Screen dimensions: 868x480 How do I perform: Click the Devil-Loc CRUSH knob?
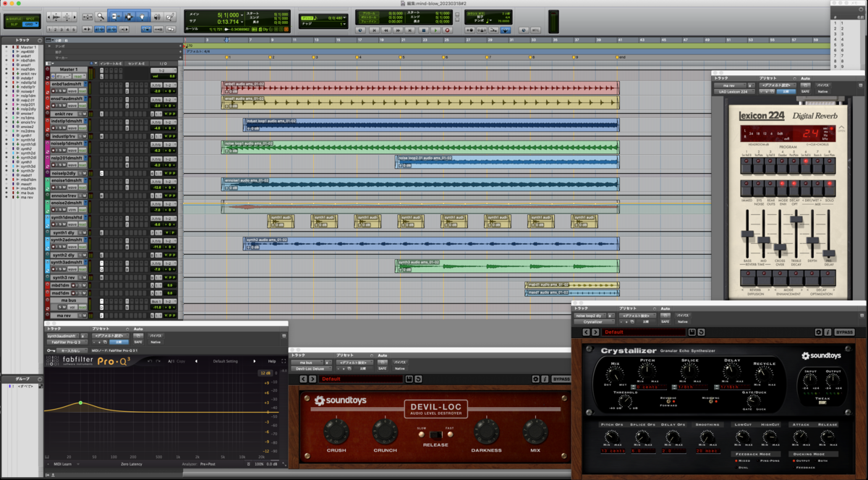(336, 431)
